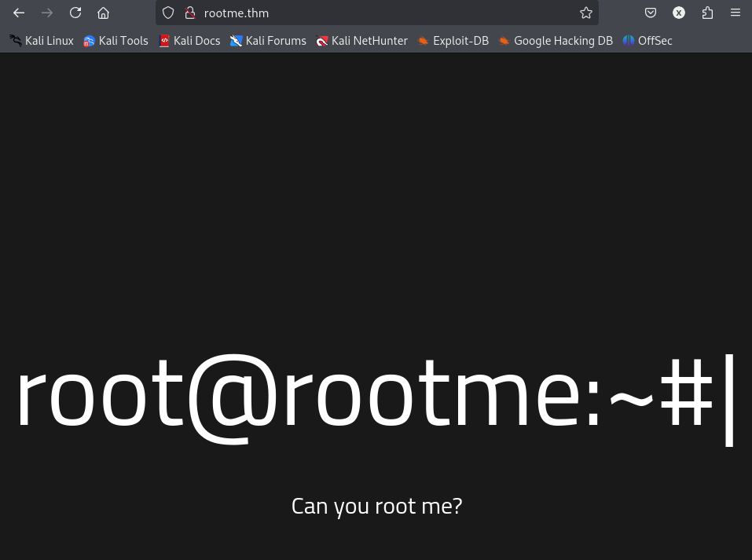Viewport: 752px width, 560px height.
Task: Open the browser home page
Action: pyautogui.click(x=103, y=13)
